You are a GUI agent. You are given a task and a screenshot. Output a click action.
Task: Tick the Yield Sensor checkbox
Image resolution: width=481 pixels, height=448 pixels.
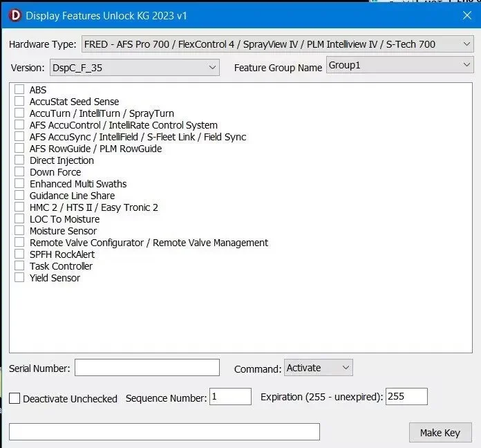(19, 277)
